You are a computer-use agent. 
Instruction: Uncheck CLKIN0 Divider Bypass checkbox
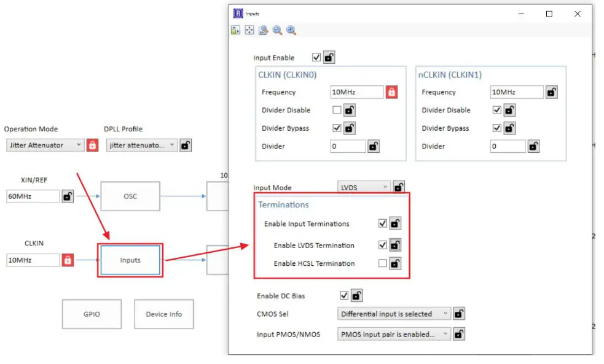(337, 128)
